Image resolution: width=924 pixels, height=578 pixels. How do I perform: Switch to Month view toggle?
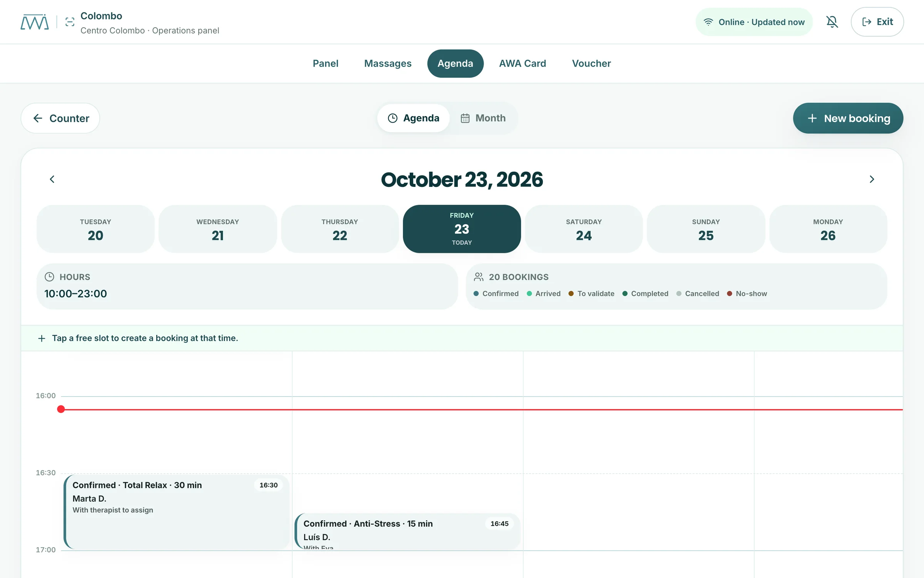click(483, 118)
